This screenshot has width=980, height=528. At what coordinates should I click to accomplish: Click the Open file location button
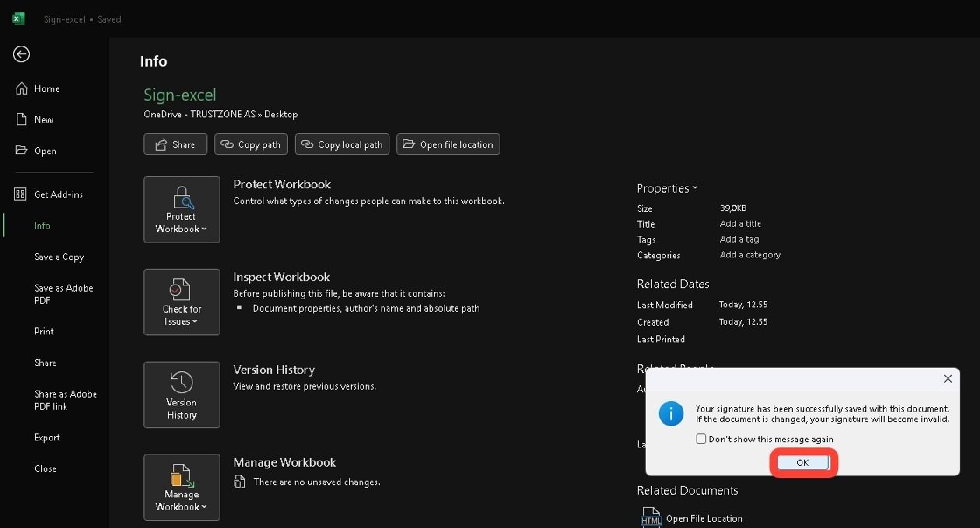pyautogui.click(x=448, y=144)
